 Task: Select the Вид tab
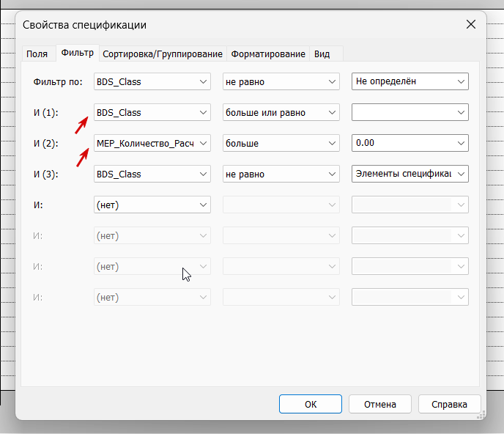coord(322,54)
